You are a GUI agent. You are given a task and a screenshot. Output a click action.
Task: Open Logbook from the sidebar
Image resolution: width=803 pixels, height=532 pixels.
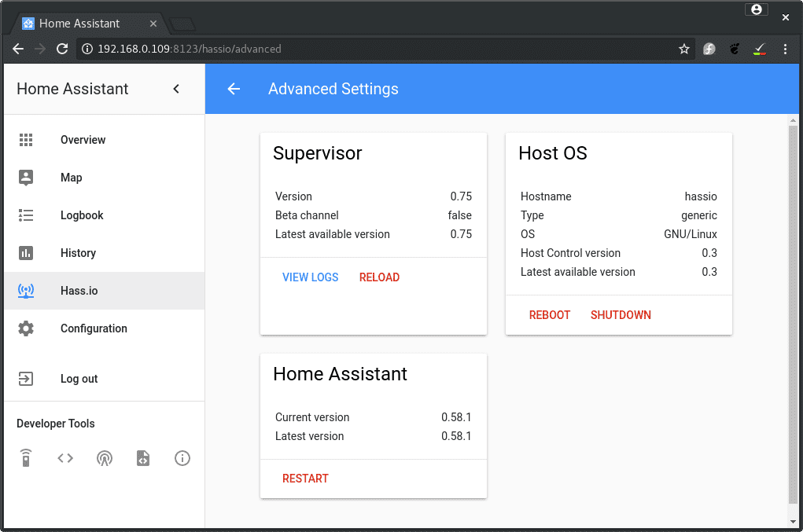point(82,215)
